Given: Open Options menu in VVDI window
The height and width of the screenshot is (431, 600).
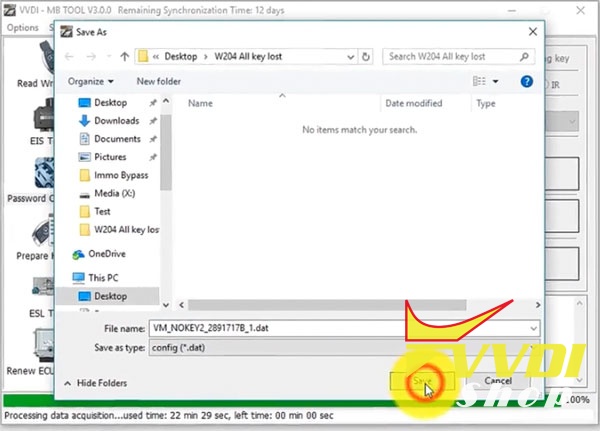Looking at the screenshot, I should [23, 28].
